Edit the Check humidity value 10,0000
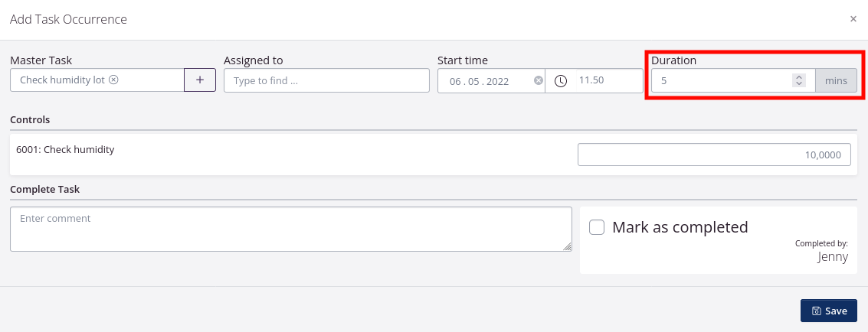This screenshot has width=868, height=332. (x=713, y=155)
